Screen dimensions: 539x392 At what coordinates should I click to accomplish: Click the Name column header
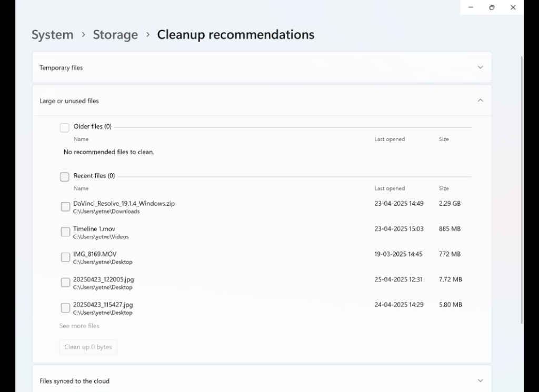[x=81, y=188]
